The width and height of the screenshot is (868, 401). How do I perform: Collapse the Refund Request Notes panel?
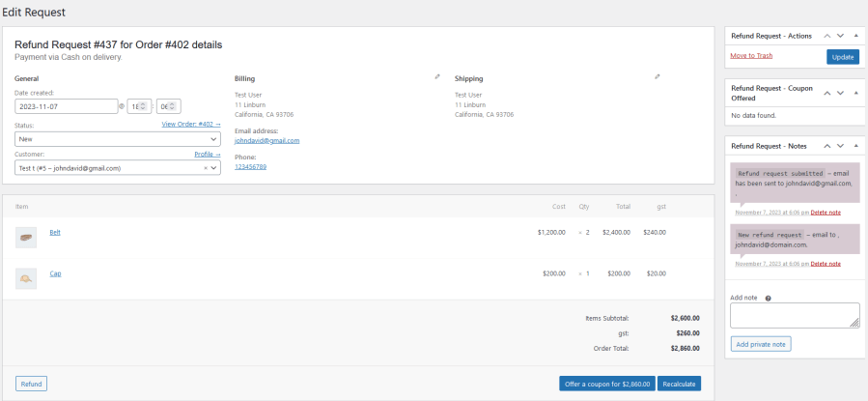(x=855, y=146)
